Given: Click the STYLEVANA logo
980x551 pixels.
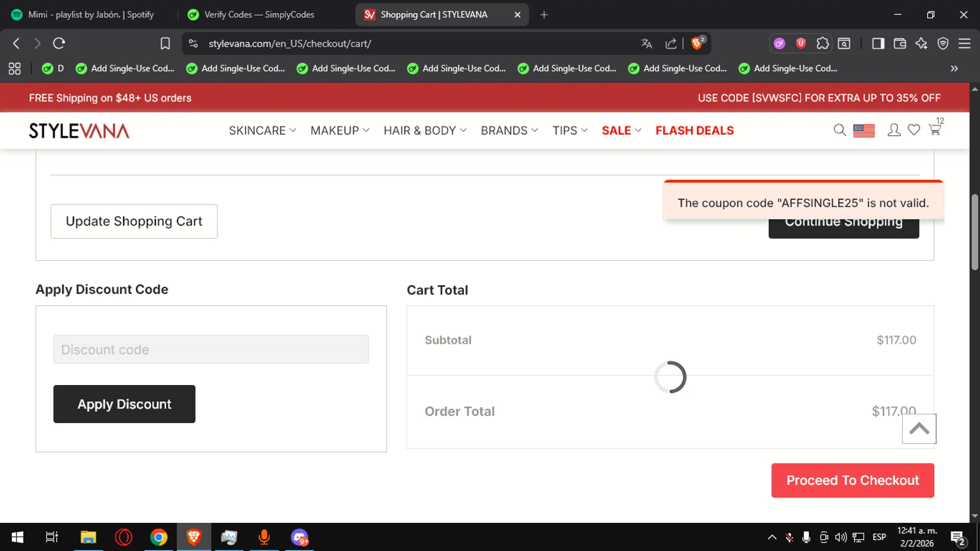Looking at the screenshot, I should pos(79,131).
